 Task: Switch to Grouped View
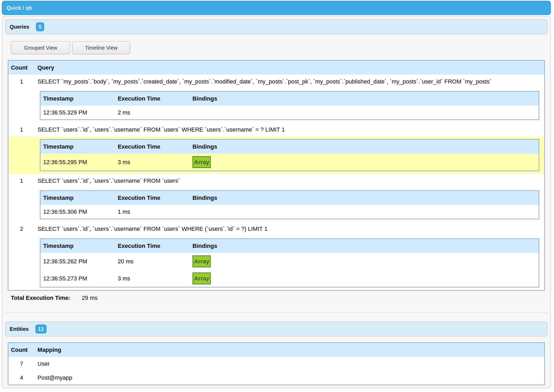tap(40, 48)
